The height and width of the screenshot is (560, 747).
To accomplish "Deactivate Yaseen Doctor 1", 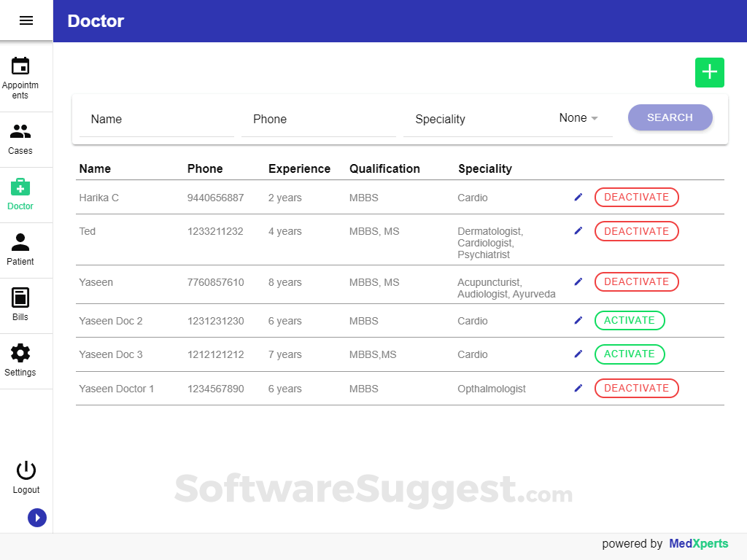I will click(x=636, y=388).
